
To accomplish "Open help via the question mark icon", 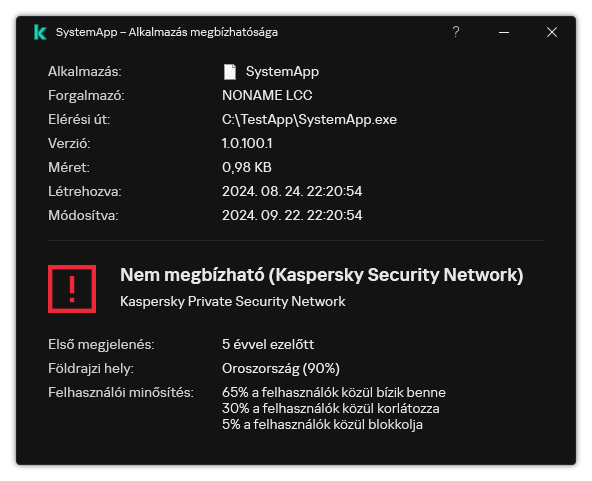I will point(456,32).
